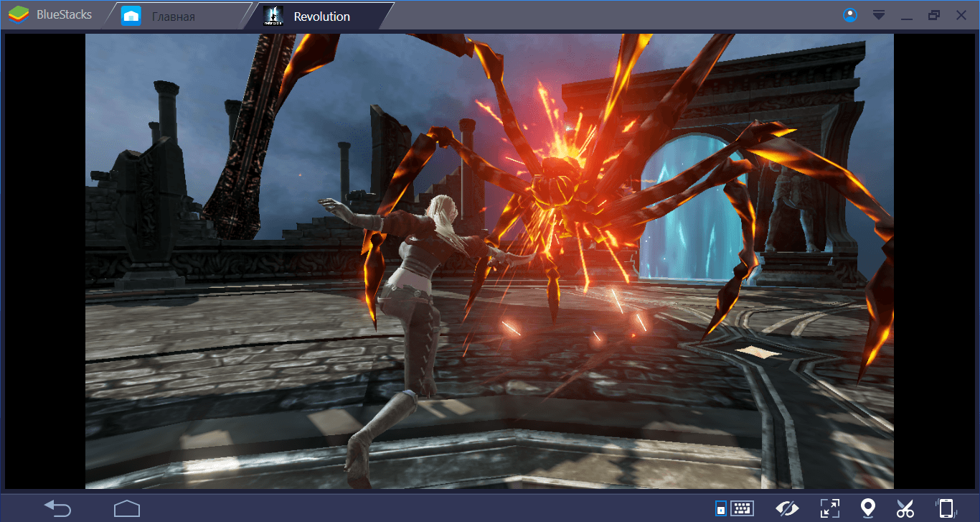
Task: Tap the Android home button
Action: pyautogui.click(x=127, y=508)
